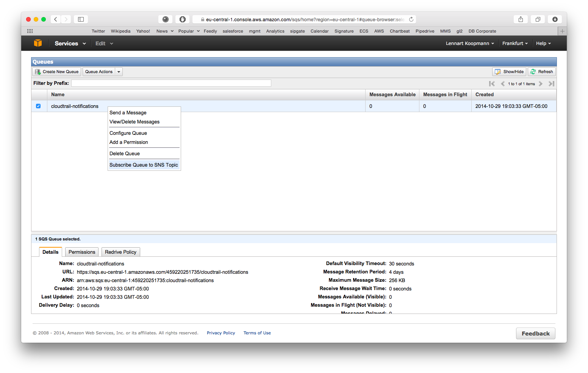Image resolution: width=588 pixels, height=373 pixels.
Task: Sort by the Name column header
Action: point(206,95)
